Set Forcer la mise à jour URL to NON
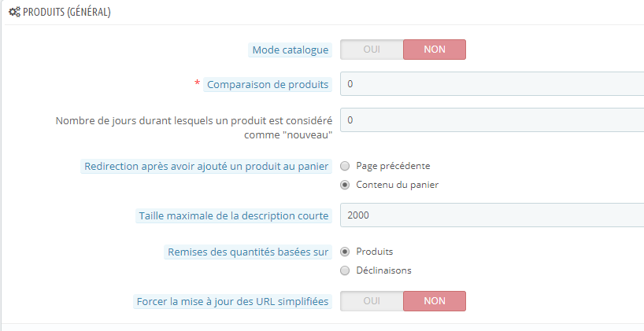The height and width of the screenshot is (331, 644). (x=435, y=301)
